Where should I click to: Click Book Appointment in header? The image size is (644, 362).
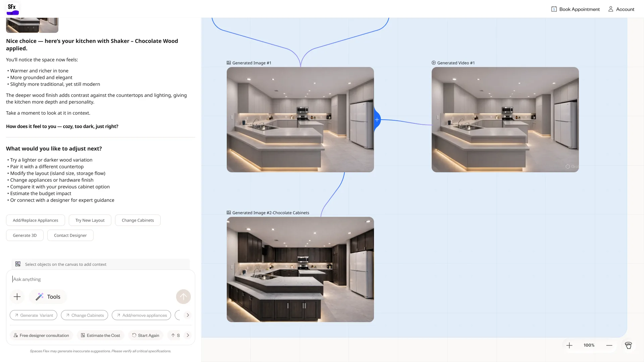pos(576,9)
